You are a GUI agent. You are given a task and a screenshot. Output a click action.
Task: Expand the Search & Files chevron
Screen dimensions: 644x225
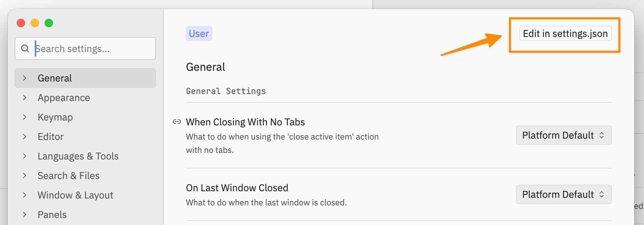pos(24,176)
